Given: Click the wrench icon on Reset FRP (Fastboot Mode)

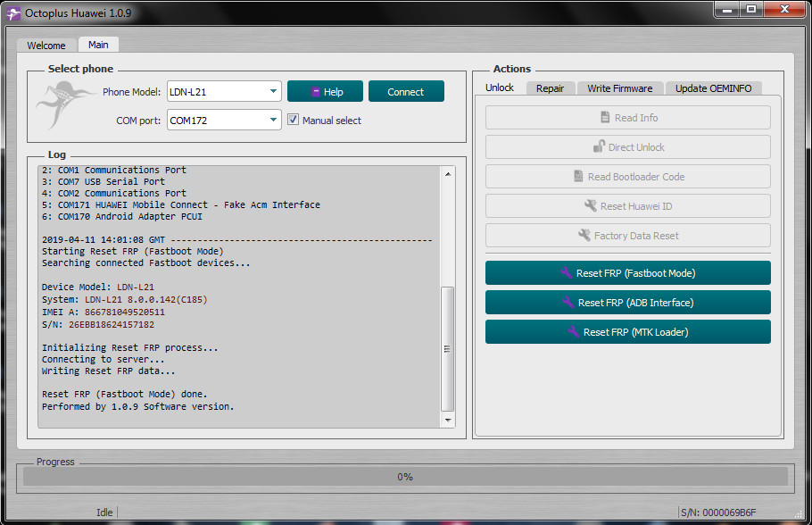Looking at the screenshot, I should (566, 272).
